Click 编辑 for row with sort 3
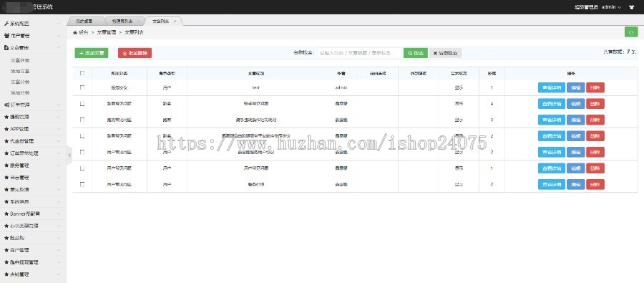644x283 pixels. 576,120
